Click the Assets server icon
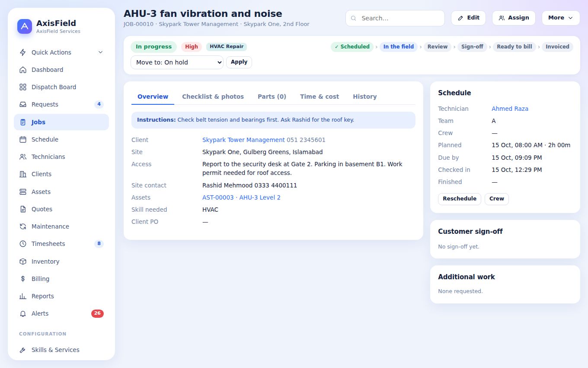588x368 pixels. coord(23,192)
